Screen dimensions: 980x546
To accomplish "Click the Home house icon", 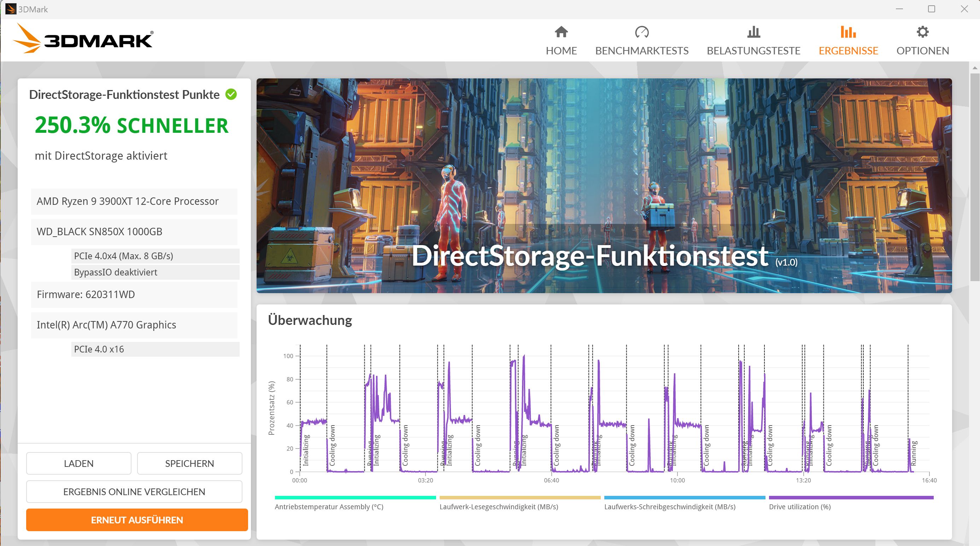I will tap(561, 32).
